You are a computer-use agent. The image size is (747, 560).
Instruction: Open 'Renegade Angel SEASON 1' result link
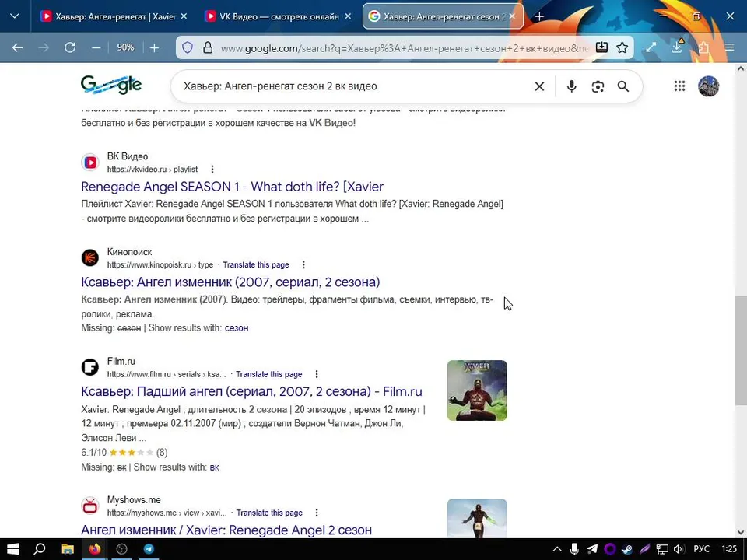232,187
